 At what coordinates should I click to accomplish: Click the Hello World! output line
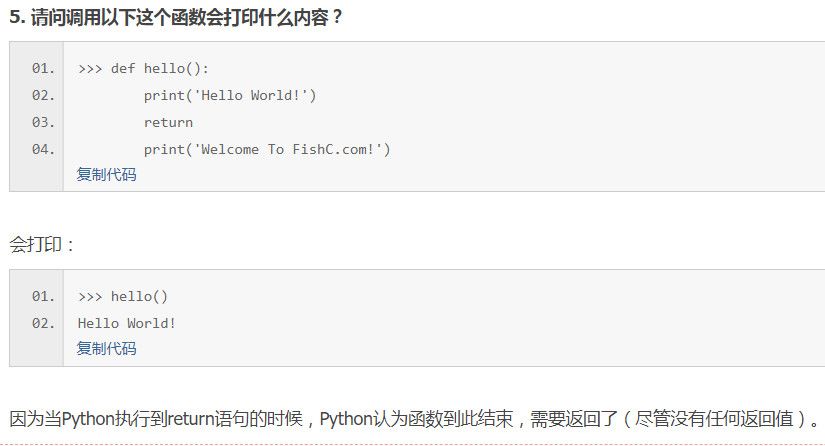tap(126, 323)
